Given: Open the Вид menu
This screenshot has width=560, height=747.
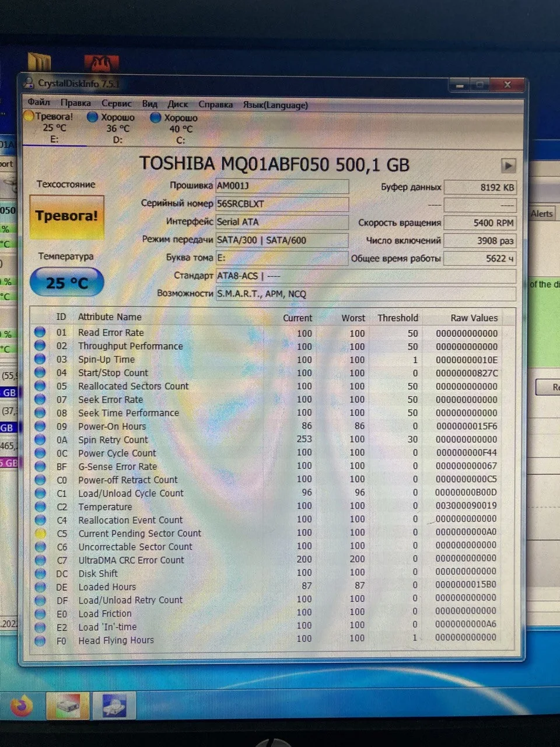Looking at the screenshot, I should [149, 104].
